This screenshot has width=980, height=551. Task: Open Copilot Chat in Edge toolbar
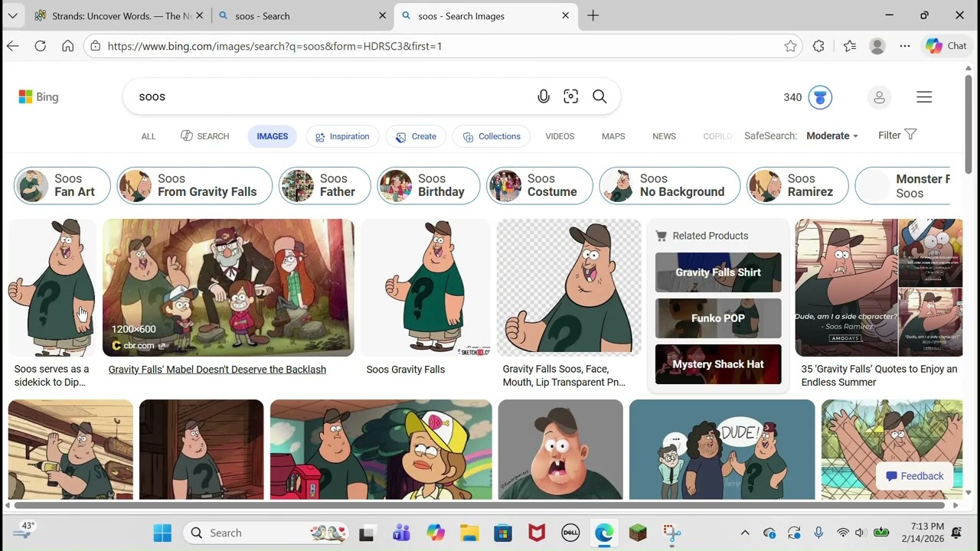pos(946,46)
